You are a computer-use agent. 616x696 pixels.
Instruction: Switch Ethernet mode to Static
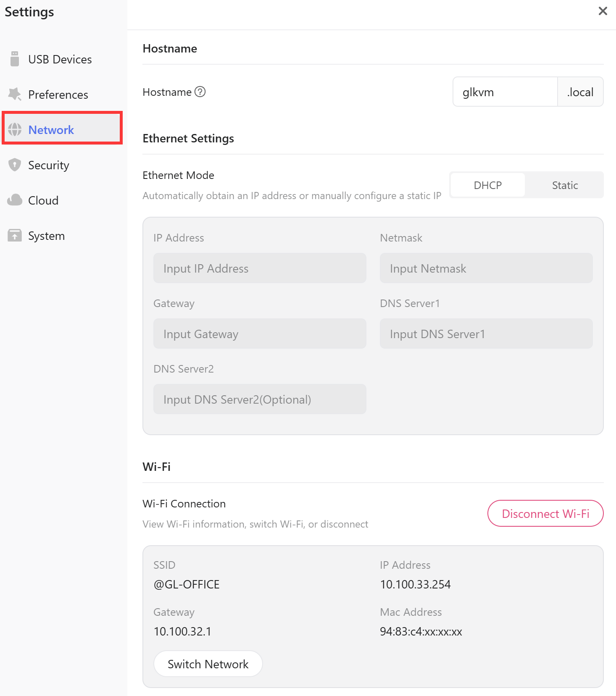pos(565,185)
